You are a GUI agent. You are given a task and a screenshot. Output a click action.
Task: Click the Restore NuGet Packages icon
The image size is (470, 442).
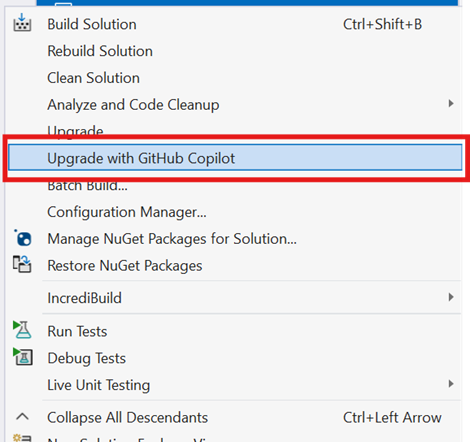[x=22, y=264]
